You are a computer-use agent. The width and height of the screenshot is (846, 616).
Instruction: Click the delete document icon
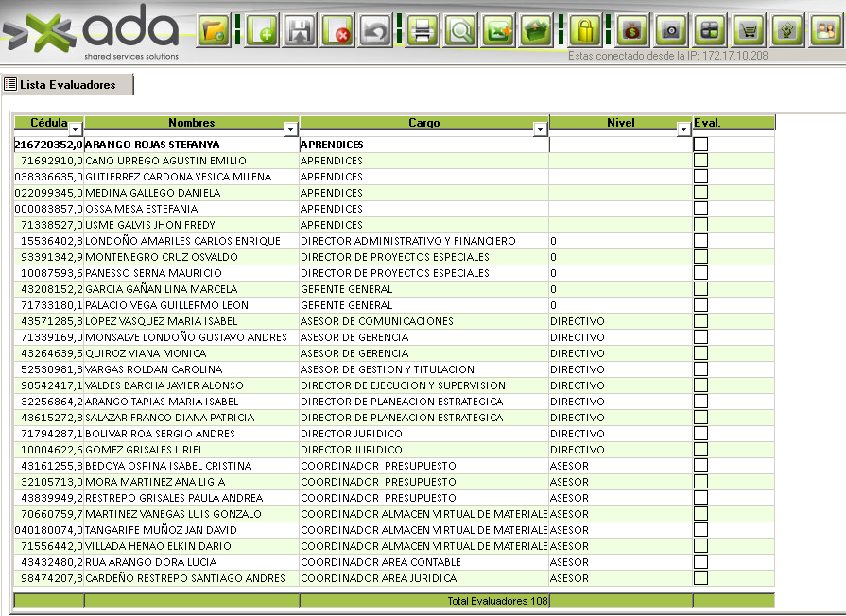(338, 31)
